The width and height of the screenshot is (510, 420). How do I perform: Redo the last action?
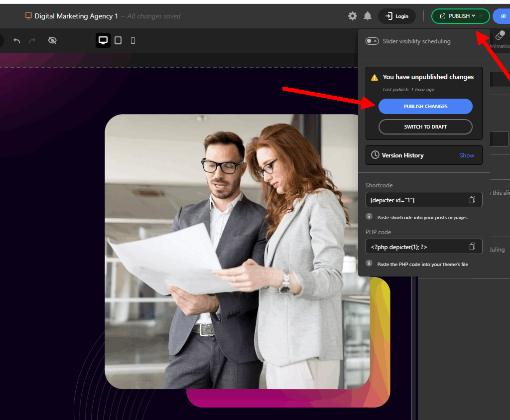pos(32,40)
